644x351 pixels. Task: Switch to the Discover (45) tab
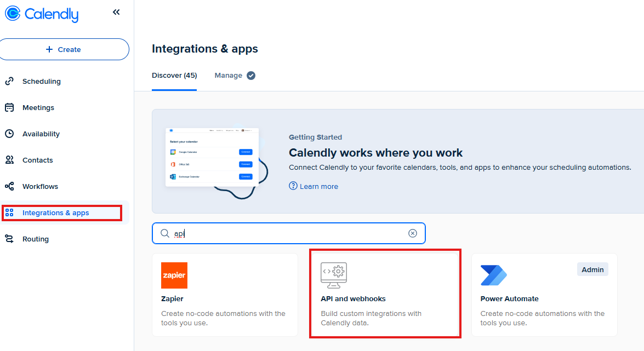point(174,76)
